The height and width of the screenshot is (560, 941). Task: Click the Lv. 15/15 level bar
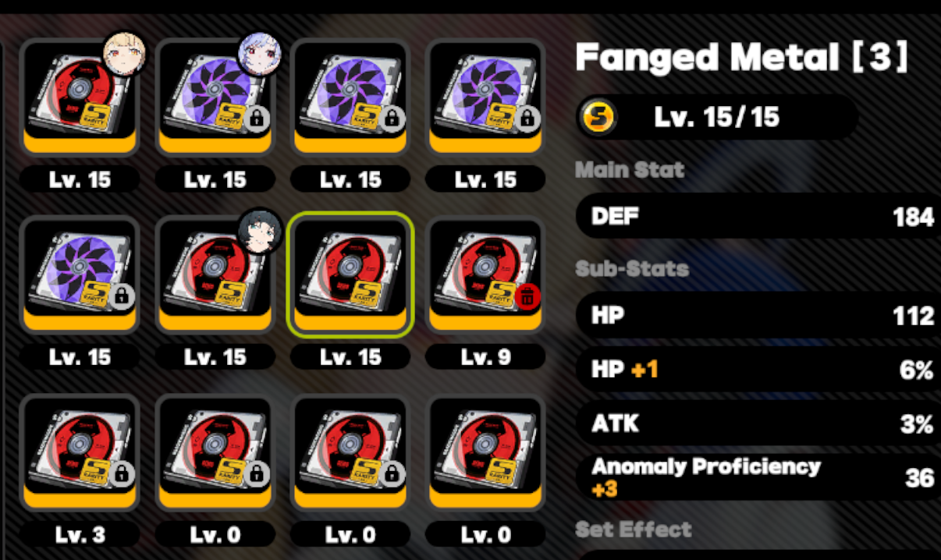click(717, 117)
